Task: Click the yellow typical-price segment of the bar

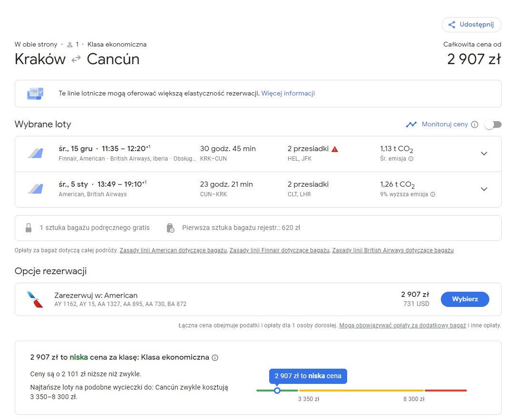Action: (x=361, y=390)
